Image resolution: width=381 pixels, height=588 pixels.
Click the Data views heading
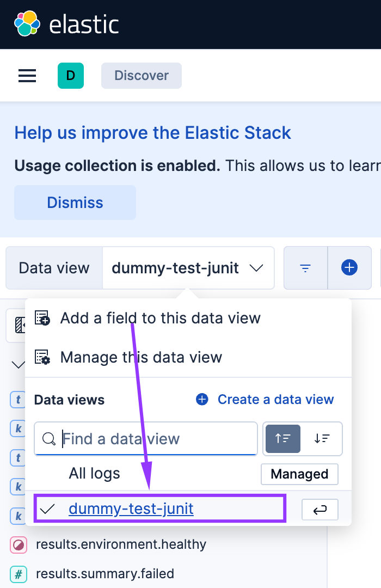point(69,400)
